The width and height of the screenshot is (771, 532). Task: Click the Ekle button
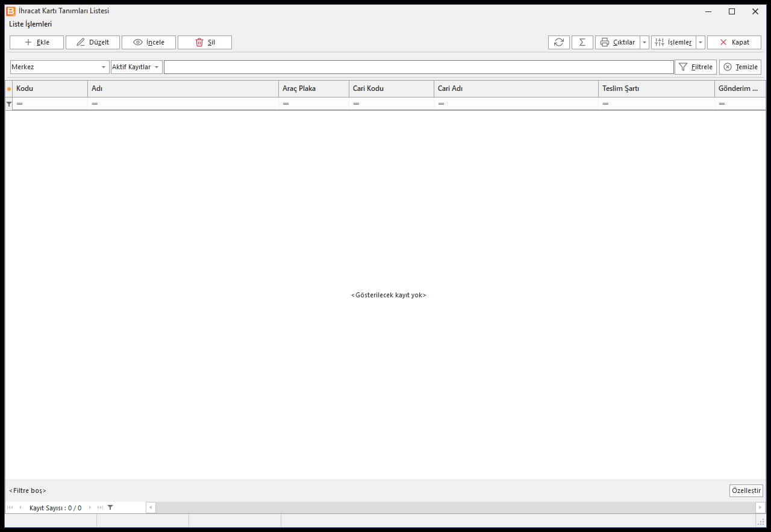click(37, 42)
